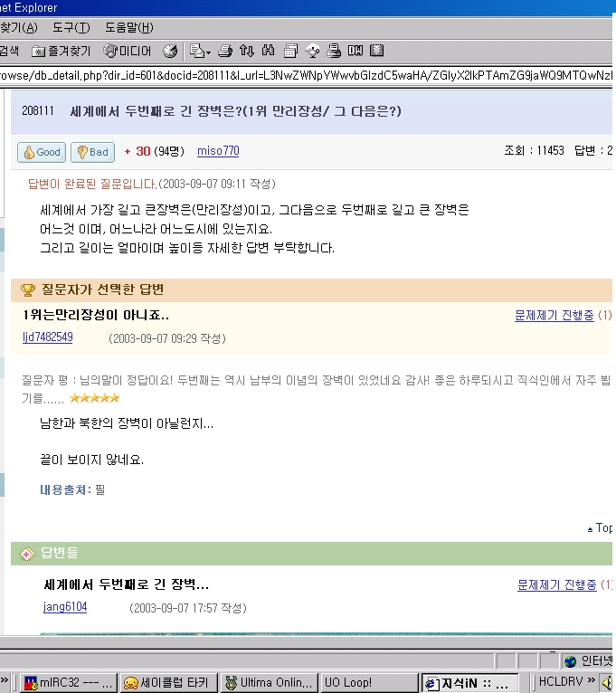The image size is (616, 693).
Task: Click the Bad thumbs-down button
Action: click(93, 152)
